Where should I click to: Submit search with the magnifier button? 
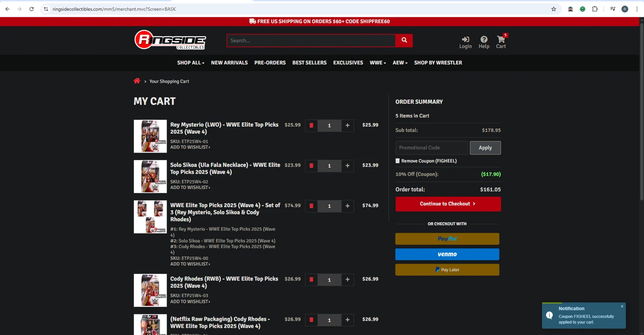click(404, 40)
